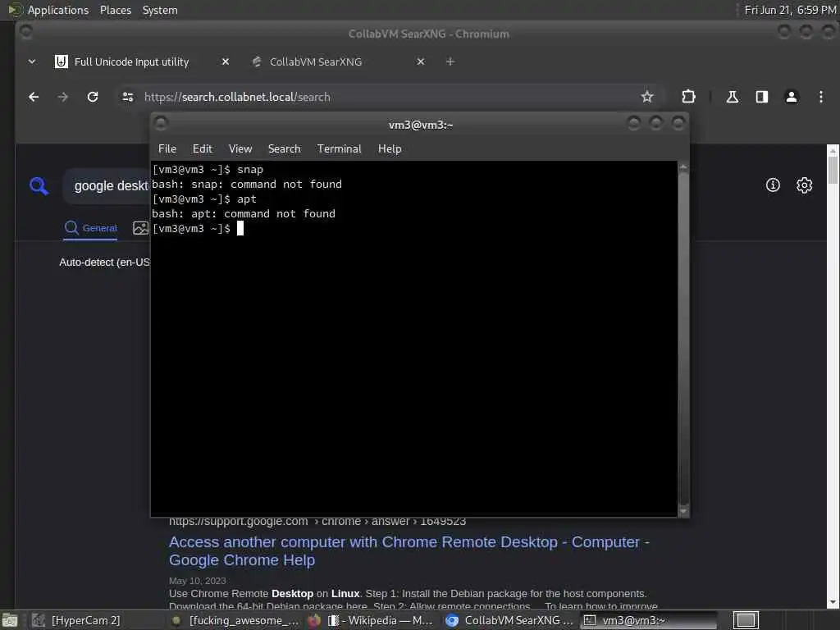
Task: Open Auto-detect language dropdown
Action: [x=104, y=262]
